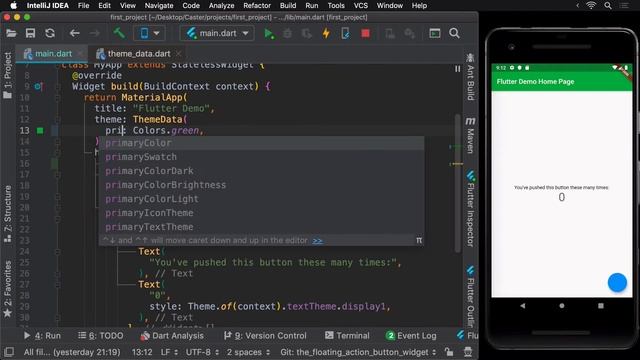Open file via folder toolbar icon

point(11,33)
